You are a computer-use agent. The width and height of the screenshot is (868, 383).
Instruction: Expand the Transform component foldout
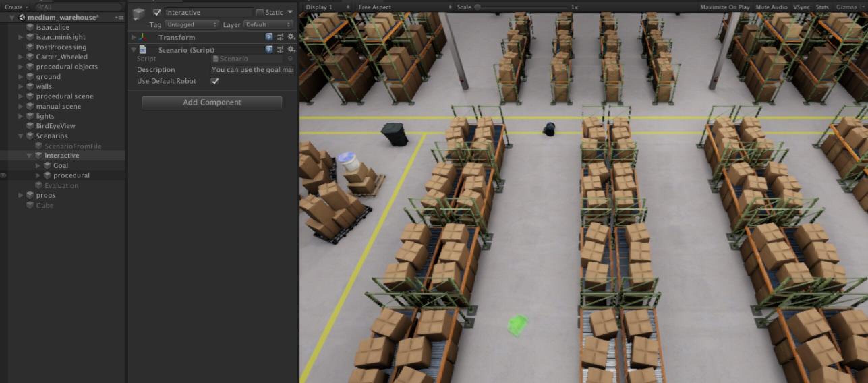point(134,37)
